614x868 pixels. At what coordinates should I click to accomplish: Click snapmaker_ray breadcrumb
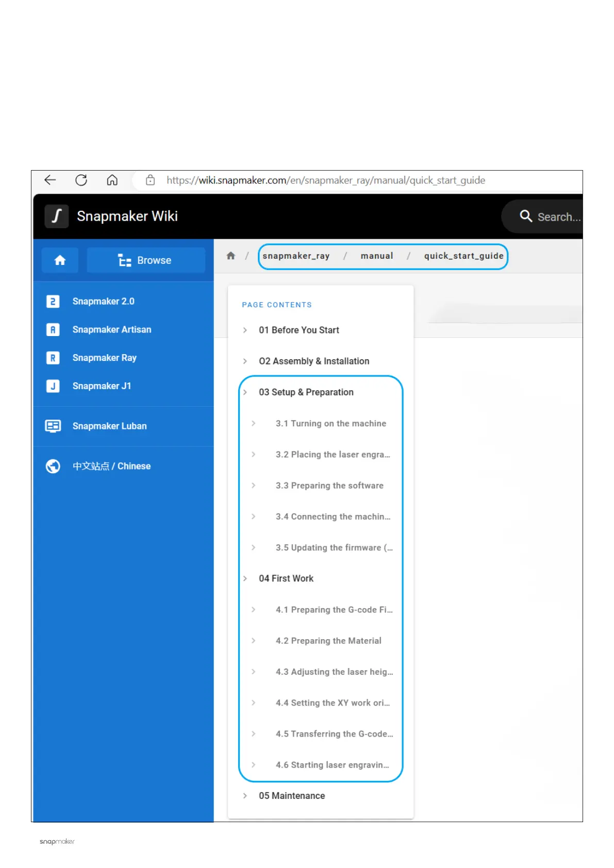[296, 256]
